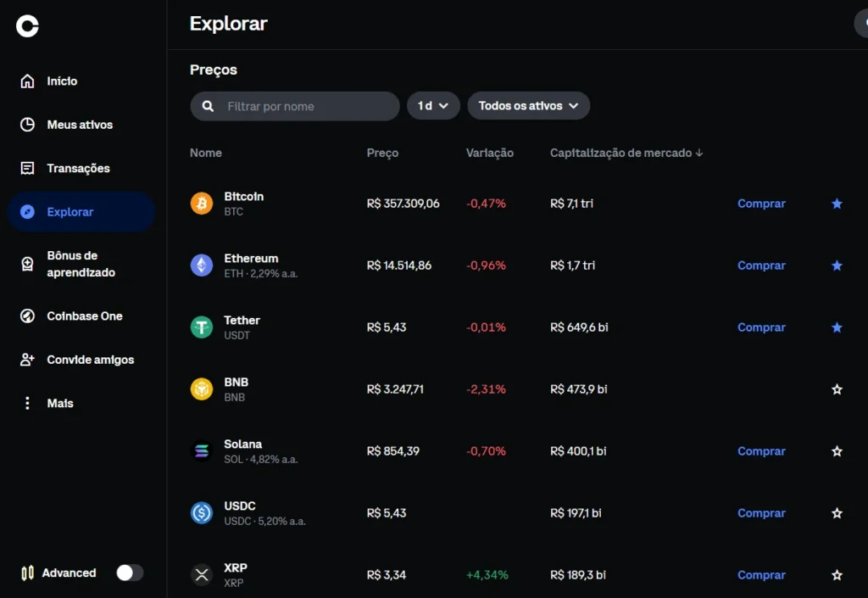The height and width of the screenshot is (598, 868).
Task: Open the Bitcoin asset name
Action: pyautogui.click(x=244, y=197)
